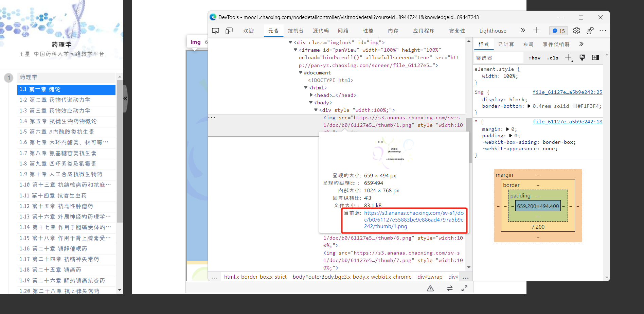The image size is (644, 314).
Task: Click the elements tree vertical scrollbar thumb
Action: coord(469,140)
